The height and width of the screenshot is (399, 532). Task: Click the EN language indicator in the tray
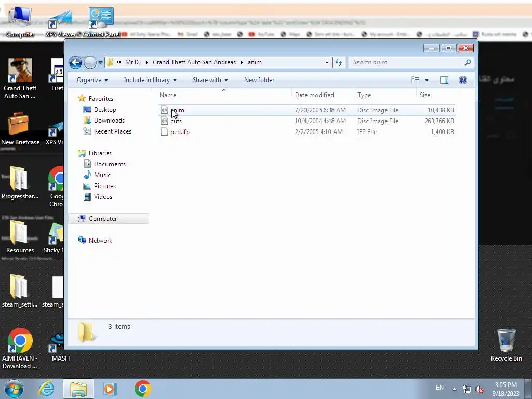point(440,388)
